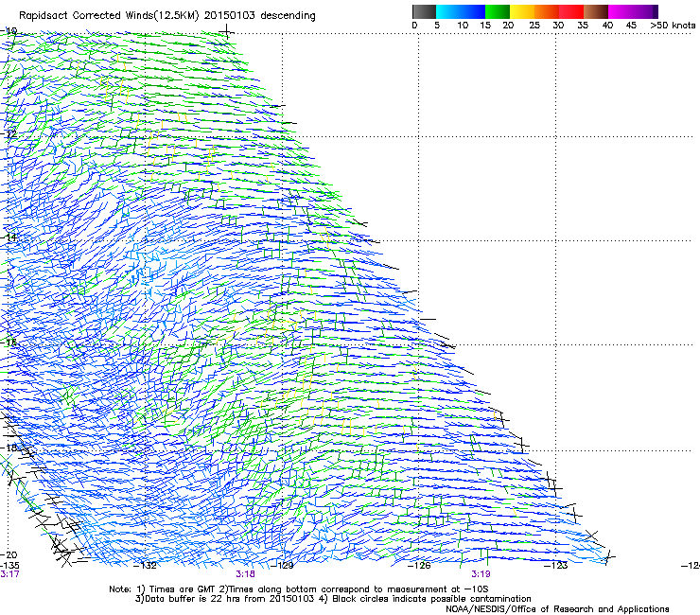Viewport: 700px width, 615px height.
Task: Click the gray 0-5 knots legend segment
Action: click(x=424, y=11)
